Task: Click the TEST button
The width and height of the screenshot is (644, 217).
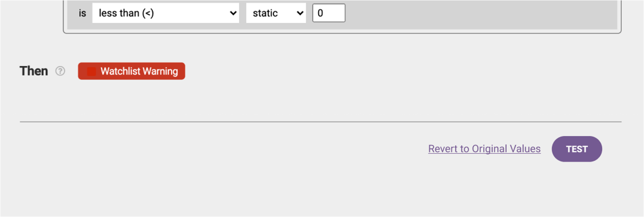Action: point(577,149)
